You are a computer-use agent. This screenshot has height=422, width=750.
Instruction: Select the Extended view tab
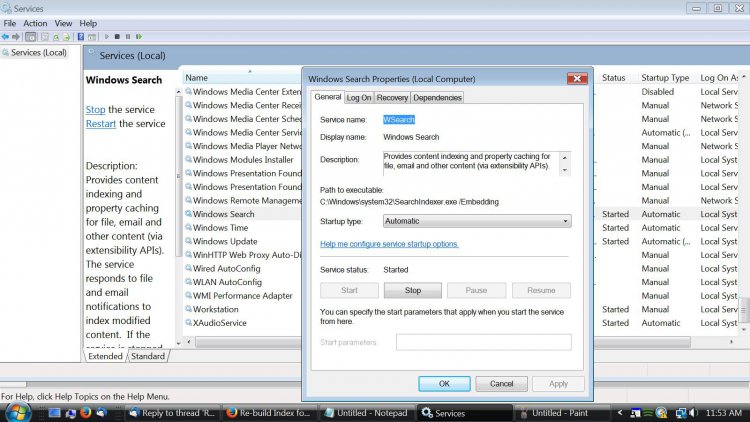(105, 356)
